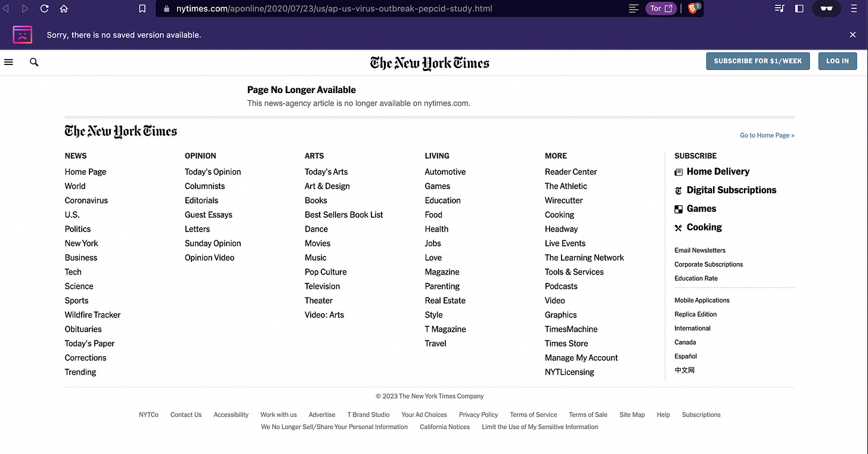Open Manage My Account link
This screenshot has height=454, width=868.
(581, 358)
